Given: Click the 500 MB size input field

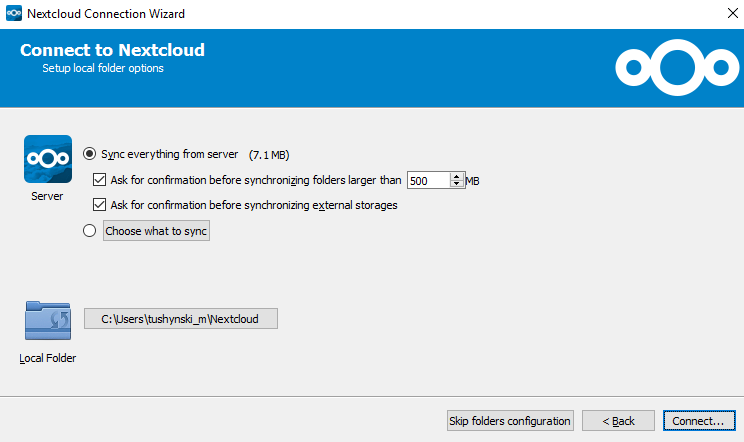Looking at the screenshot, I should 428,181.
